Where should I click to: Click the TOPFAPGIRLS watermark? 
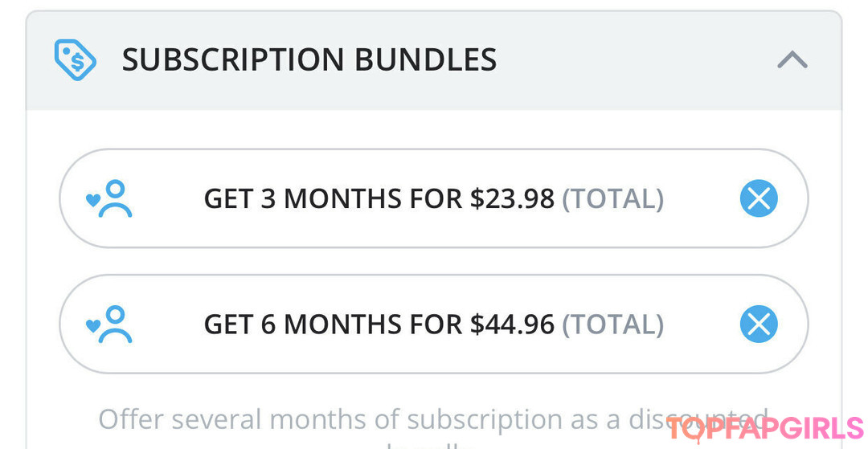click(764, 427)
